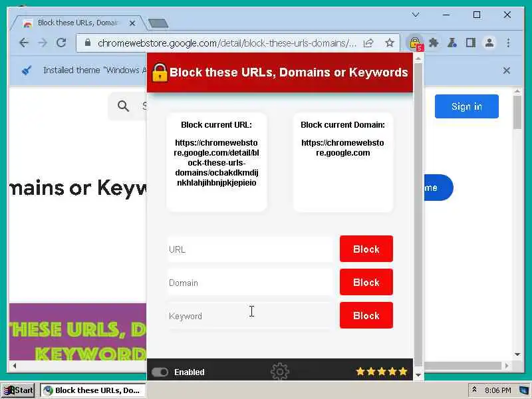Click the browser forward arrow
The height and width of the screenshot is (399, 532).
pyautogui.click(x=43, y=43)
